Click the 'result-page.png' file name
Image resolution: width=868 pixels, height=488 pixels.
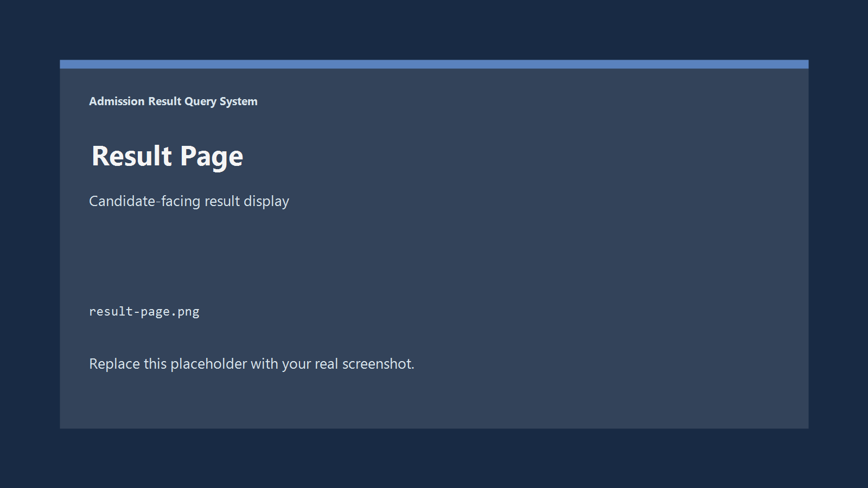[144, 312]
